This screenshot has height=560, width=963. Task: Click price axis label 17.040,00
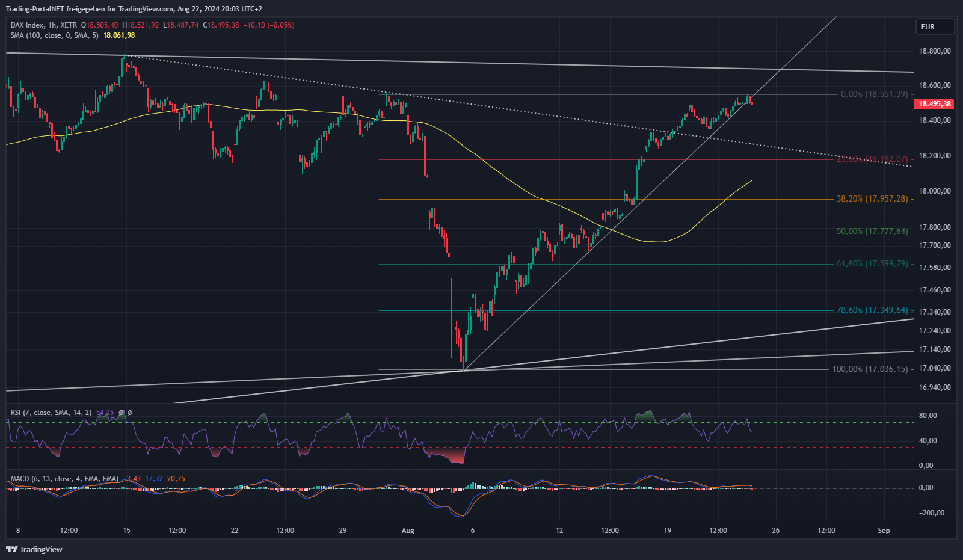pos(935,368)
